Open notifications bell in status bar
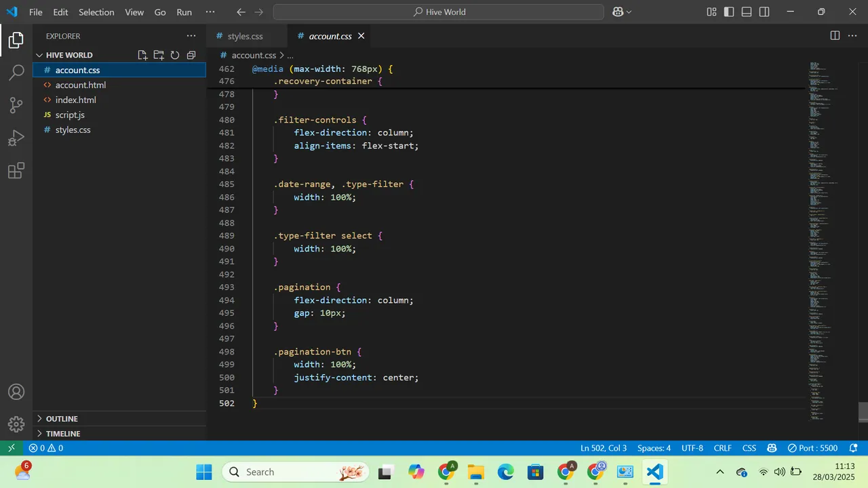The height and width of the screenshot is (488, 868). (x=853, y=448)
